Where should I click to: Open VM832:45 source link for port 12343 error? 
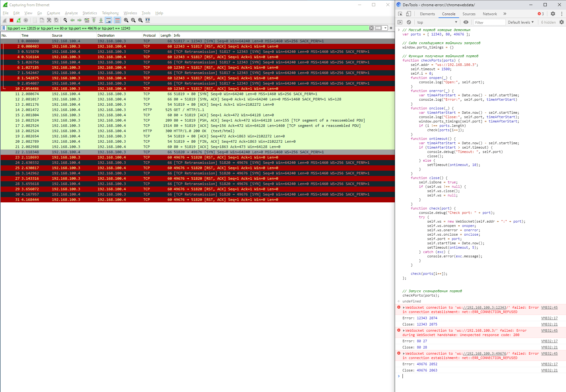pyautogui.click(x=549, y=308)
